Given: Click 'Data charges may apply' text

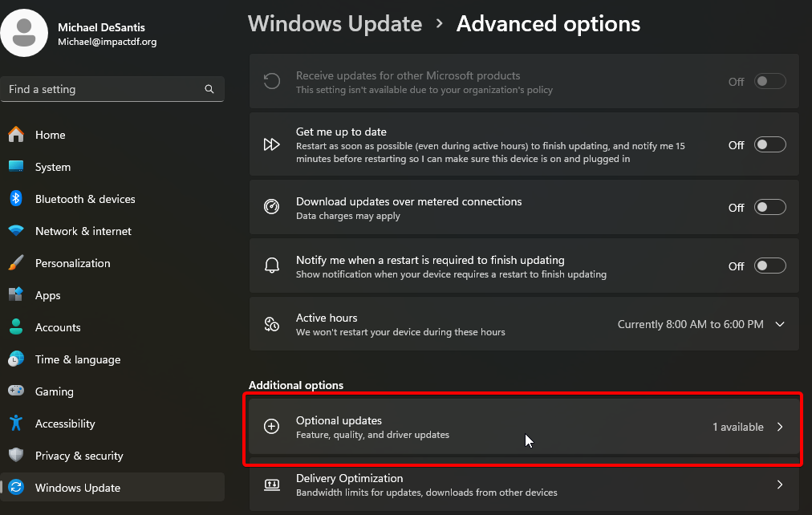Looking at the screenshot, I should (348, 216).
